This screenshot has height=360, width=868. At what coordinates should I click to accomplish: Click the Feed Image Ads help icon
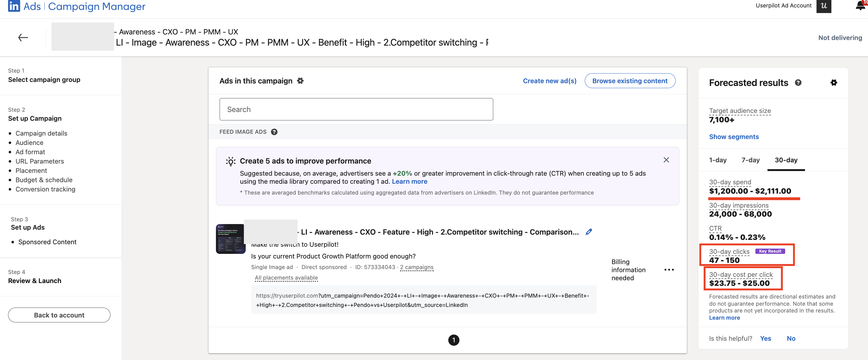[274, 132]
